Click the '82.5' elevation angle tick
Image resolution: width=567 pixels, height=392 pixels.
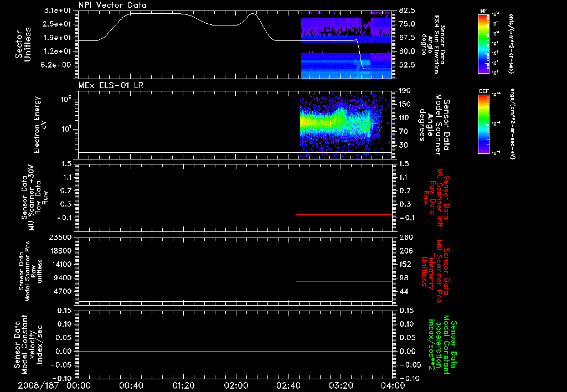[407, 11]
